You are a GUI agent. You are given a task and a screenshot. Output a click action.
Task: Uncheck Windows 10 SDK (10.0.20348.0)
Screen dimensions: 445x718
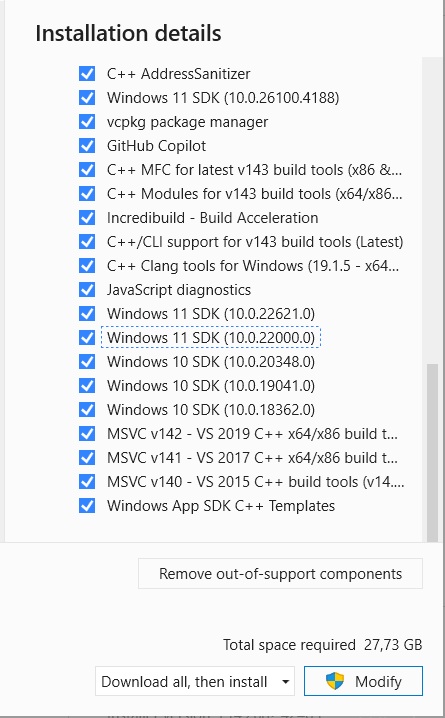[87, 362]
